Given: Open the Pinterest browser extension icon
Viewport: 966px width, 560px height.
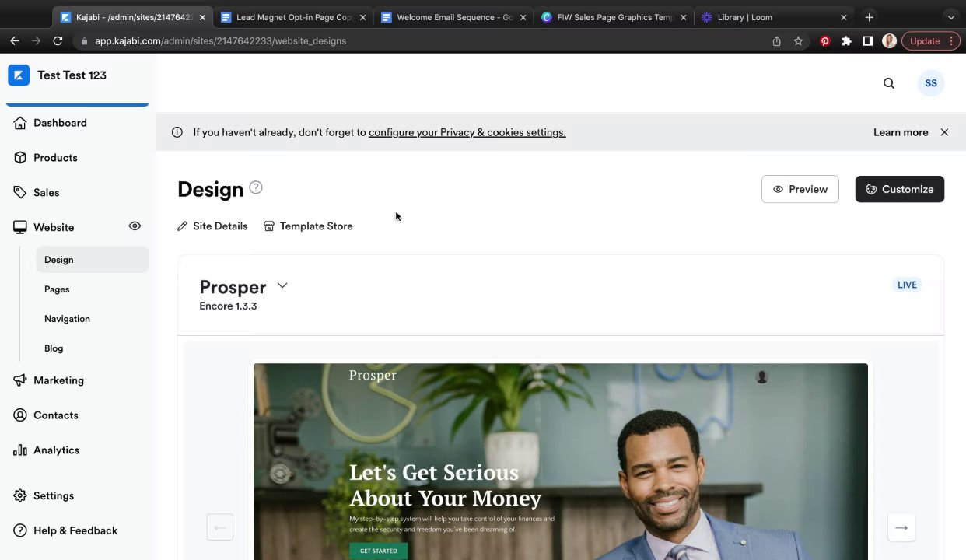Looking at the screenshot, I should 824,41.
